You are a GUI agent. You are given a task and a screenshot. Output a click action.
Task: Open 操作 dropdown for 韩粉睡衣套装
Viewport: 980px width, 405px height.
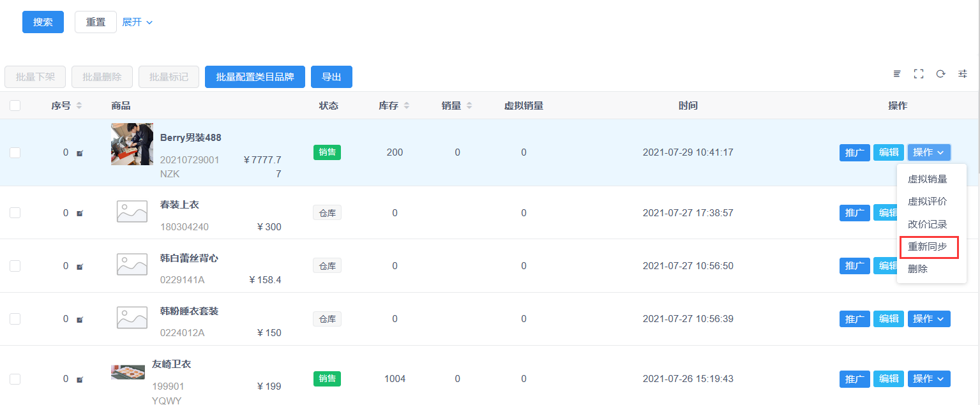(x=929, y=319)
